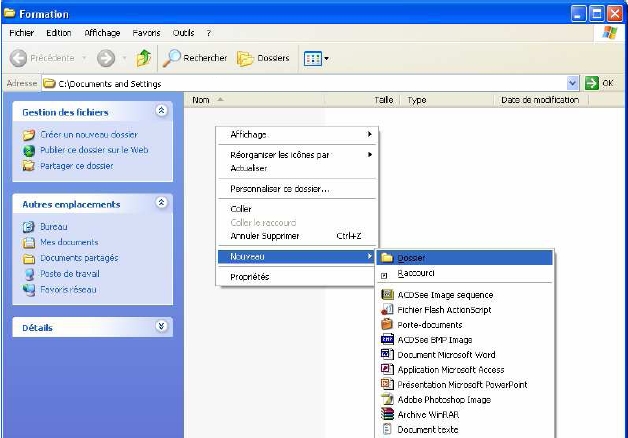Select Nouveau in context menu
This screenshot has width=628, height=438.
click(297, 257)
